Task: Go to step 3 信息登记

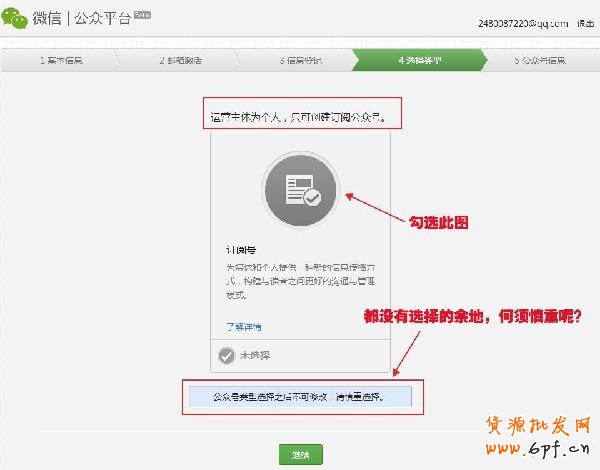Action: (300, 60)
